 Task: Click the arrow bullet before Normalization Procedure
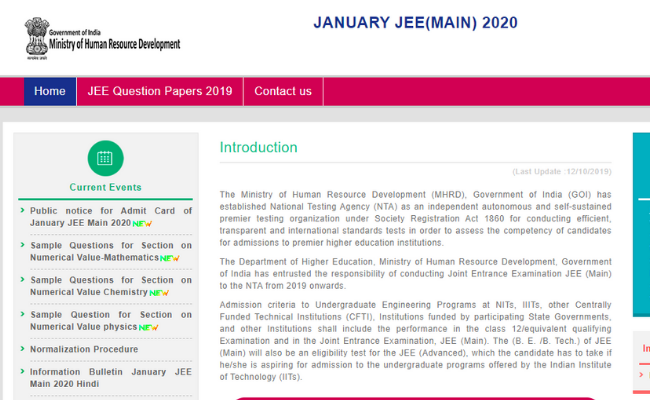pos(22,349)
